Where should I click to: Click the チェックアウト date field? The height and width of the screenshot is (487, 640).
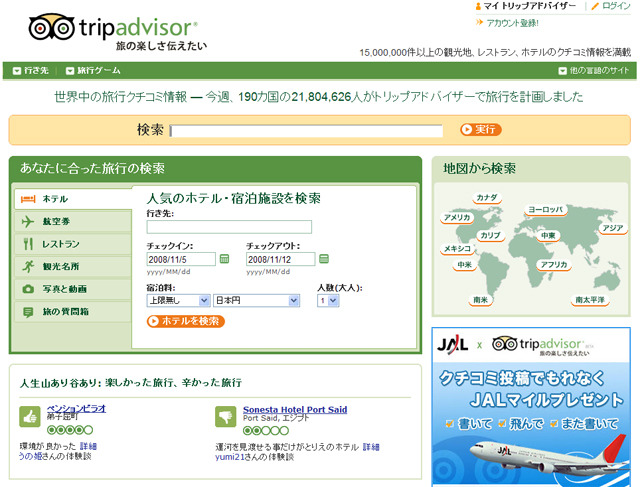point(280,259)
